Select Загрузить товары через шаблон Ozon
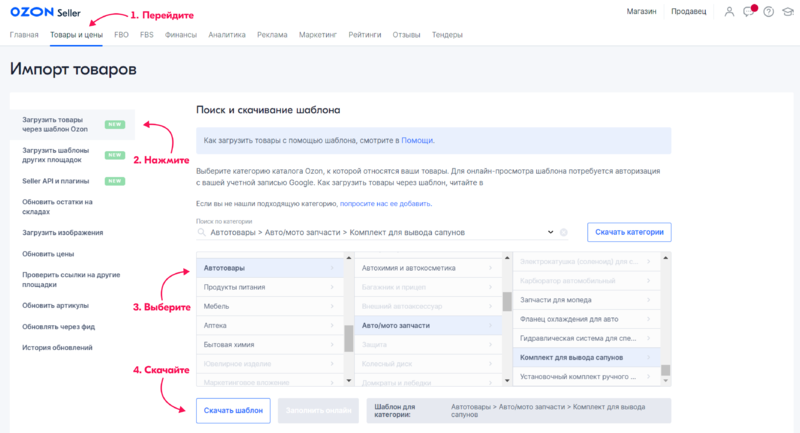 [72, 124]
